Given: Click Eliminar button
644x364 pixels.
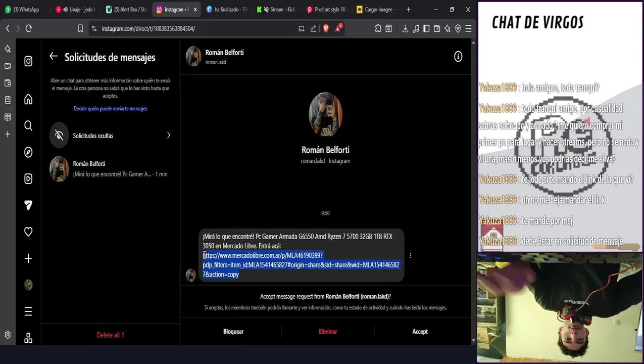Looking at the screenshot, I should tap(328, 332).
